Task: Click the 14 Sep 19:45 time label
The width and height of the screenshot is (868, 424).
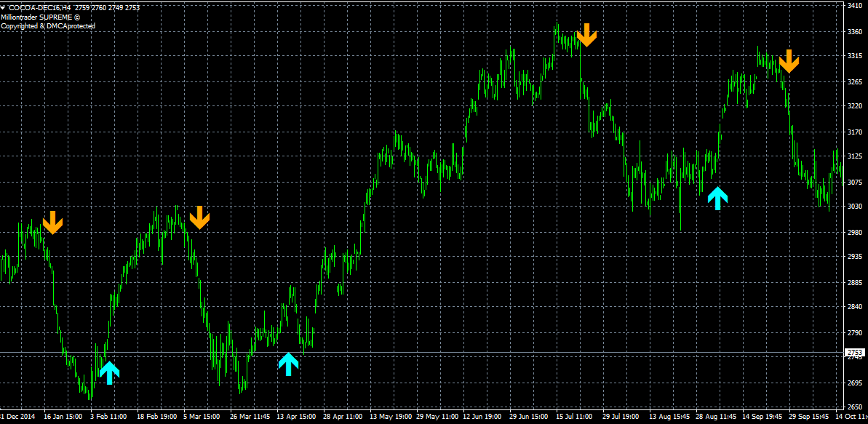Action: [x=763, y=416]
